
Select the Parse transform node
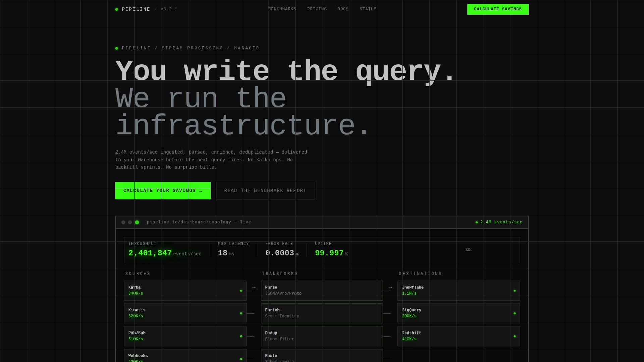click(322, 291)
